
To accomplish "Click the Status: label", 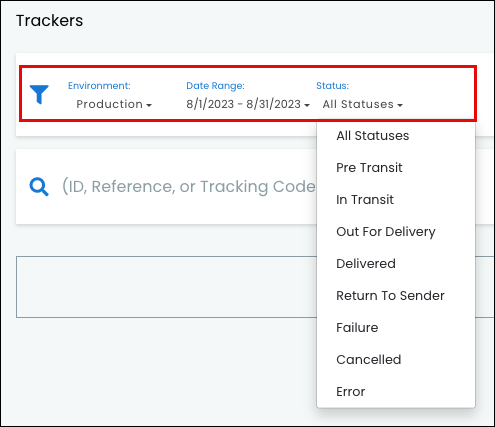I will (x=332, y=86).
